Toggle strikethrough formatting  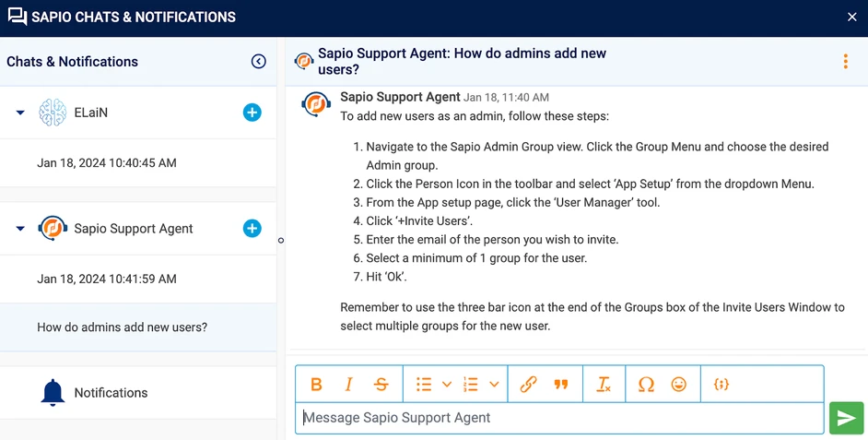pyautogui.click(x=381, y=385)
